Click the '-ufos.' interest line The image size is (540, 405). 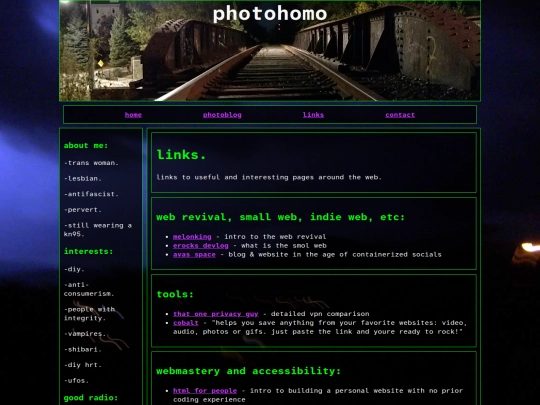click(x=76, y=380)
